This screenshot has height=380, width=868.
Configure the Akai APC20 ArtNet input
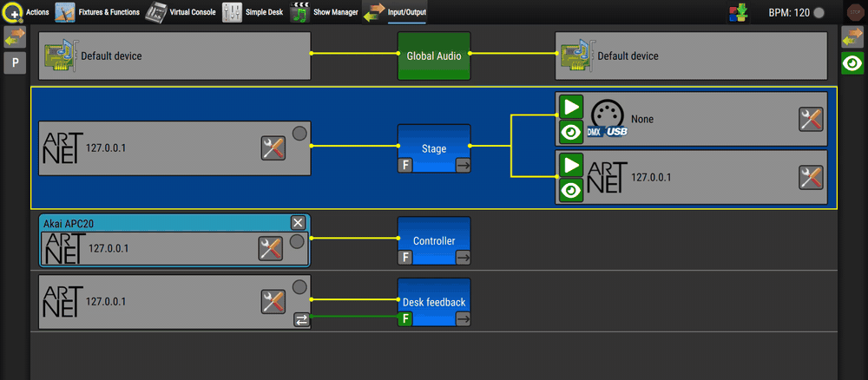(270, 248)
